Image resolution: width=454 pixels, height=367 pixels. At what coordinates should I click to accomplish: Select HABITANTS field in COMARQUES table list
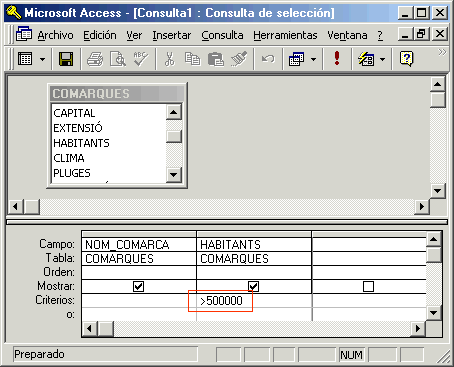[x=81, y=143]
